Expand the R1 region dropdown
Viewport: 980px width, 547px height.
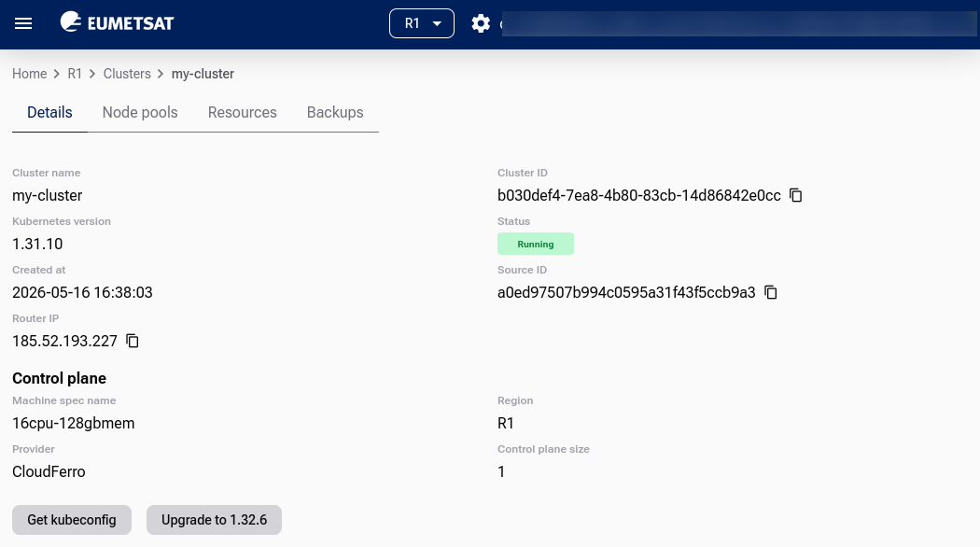point(422,23)
